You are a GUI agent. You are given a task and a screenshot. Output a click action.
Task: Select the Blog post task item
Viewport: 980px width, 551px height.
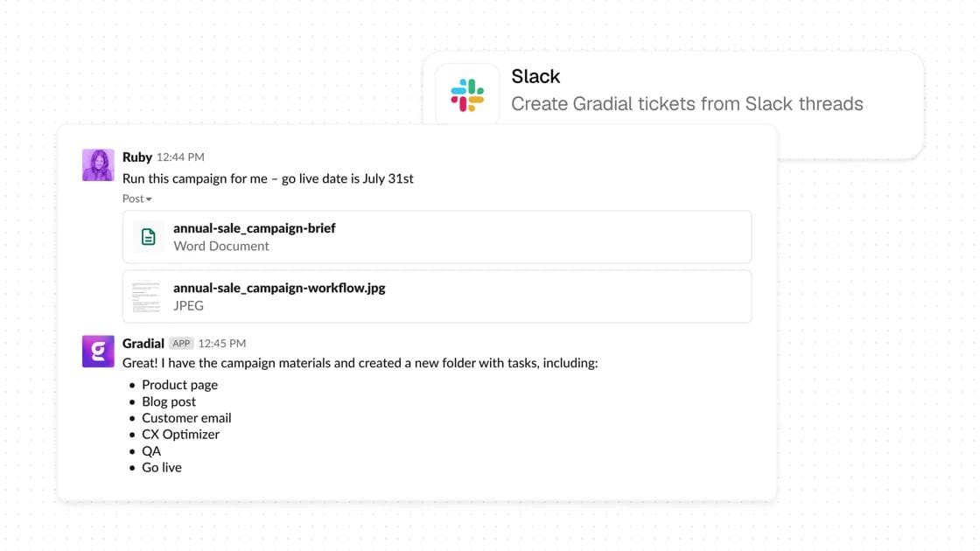[169, 401]
